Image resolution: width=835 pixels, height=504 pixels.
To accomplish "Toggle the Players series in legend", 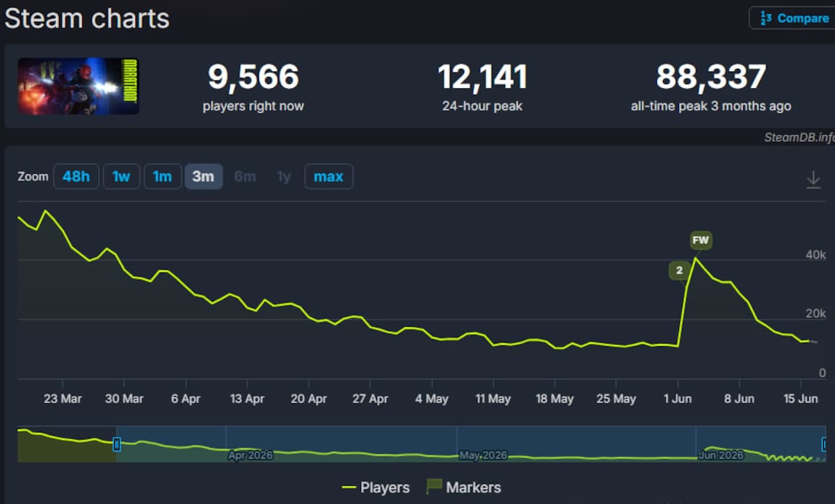I will point(376,487).
